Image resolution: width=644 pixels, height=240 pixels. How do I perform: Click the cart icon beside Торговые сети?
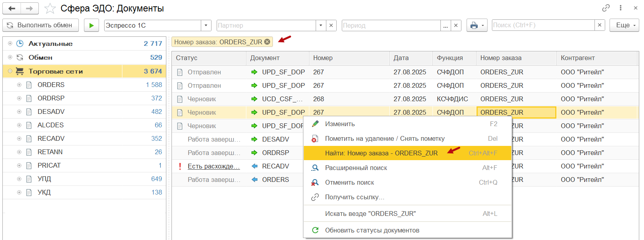tap(20, 71)
